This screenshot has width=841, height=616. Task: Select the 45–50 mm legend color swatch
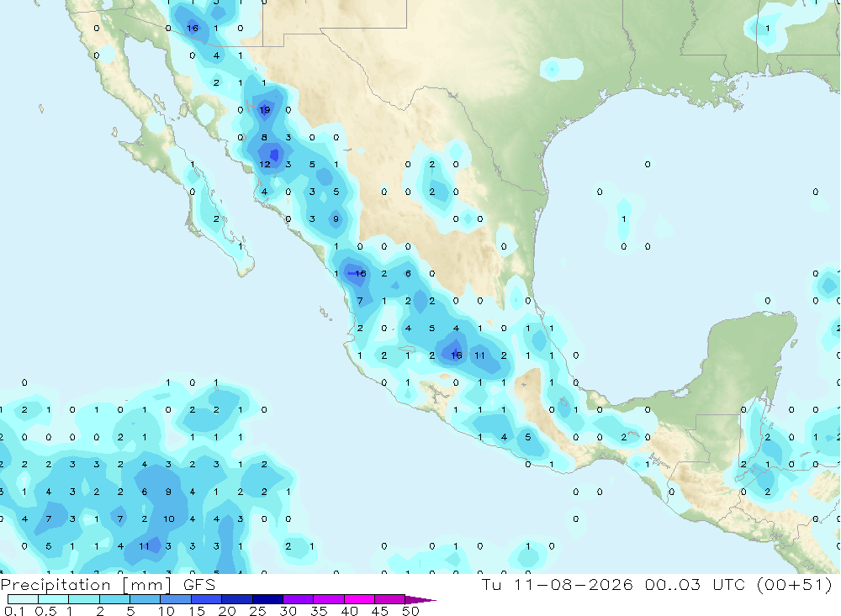pyautogui.click(x=390, y=599)
